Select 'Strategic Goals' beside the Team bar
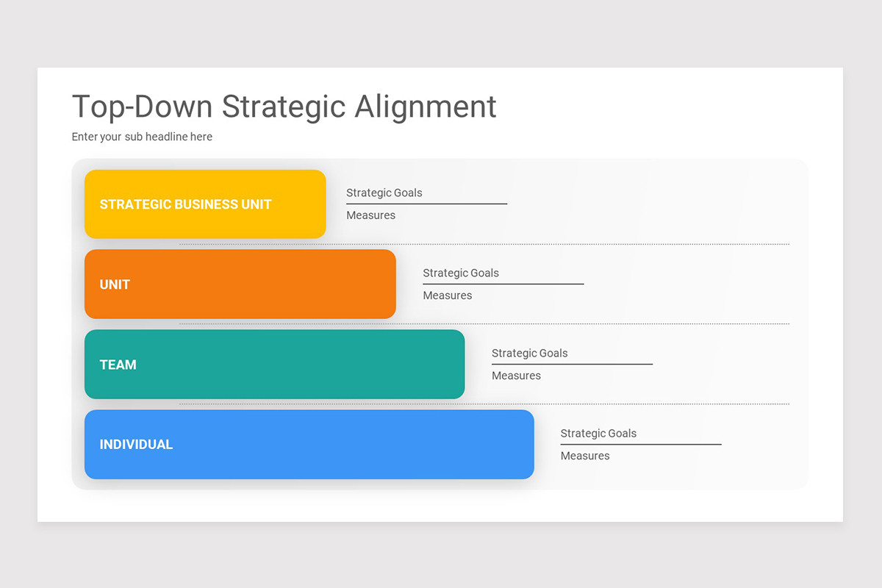 coord(529,353)
